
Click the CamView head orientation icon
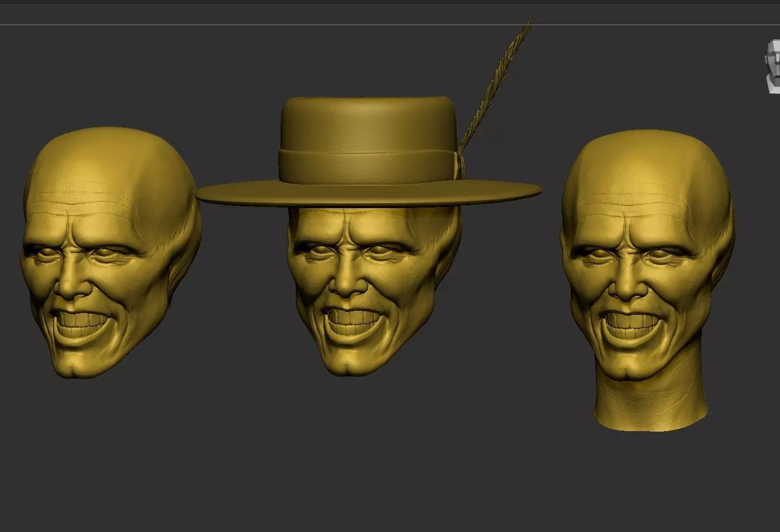coord(772,66)
